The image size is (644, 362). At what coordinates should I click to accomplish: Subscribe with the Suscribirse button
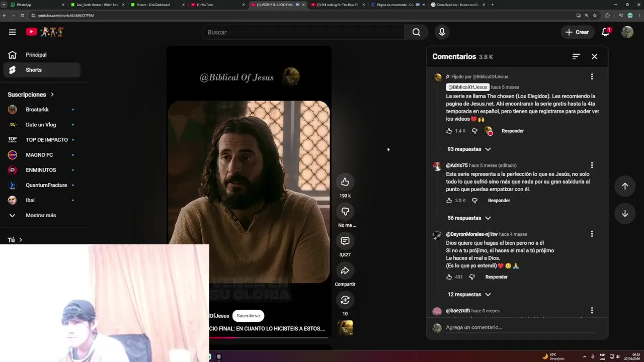pos(248,316)
